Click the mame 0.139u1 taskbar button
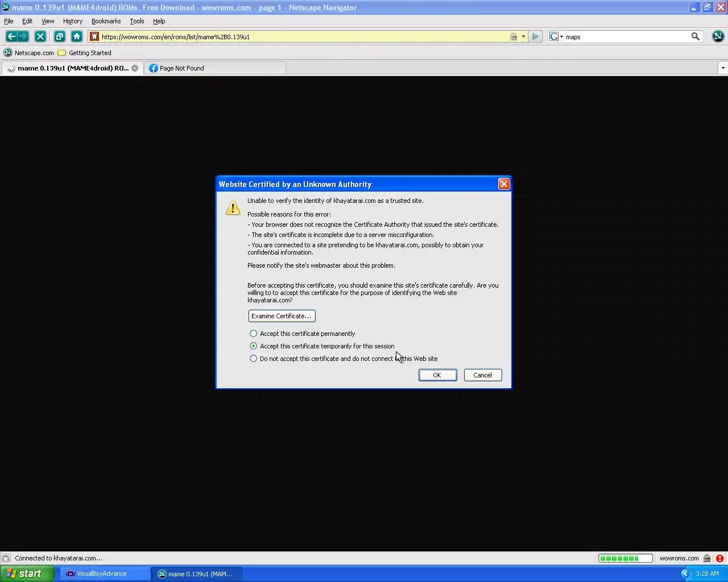This screenshot has width=728, height=582. tap(198, 573)
